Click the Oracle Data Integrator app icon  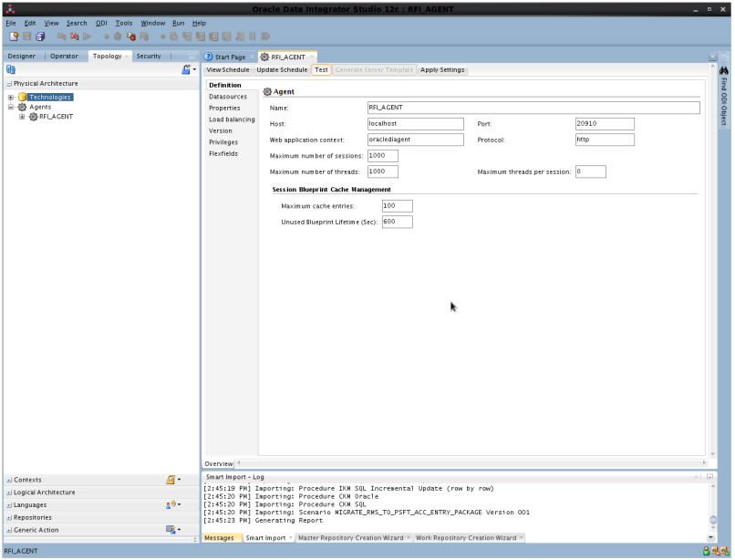click(10, 9)
